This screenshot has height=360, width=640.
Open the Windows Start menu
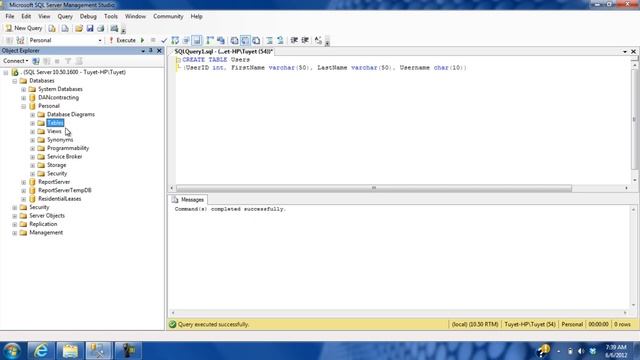tap(12, 351)
